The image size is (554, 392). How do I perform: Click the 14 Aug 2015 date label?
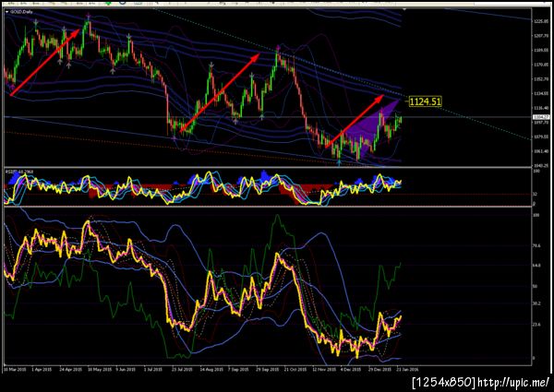click(x=211, y=370)
